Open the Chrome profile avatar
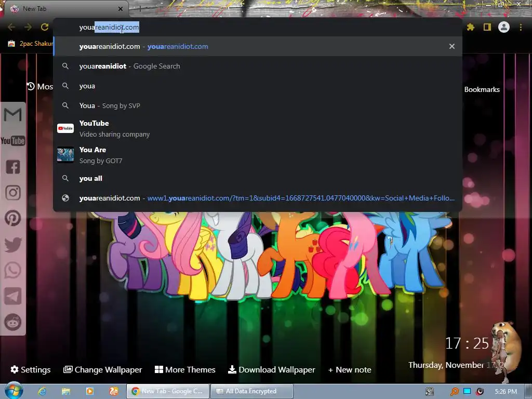The width and height of the screenshot is (532, 399). (504, 27)
